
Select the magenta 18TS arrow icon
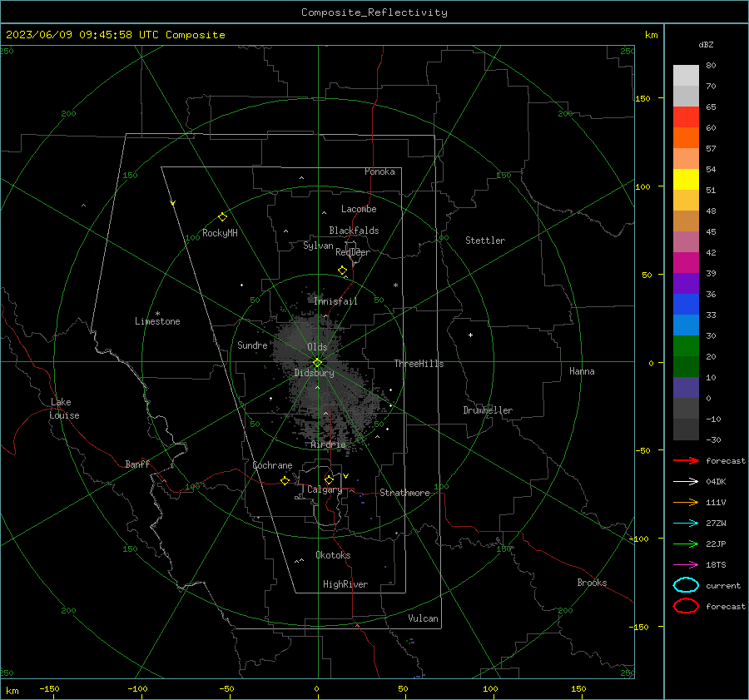click(686, 564)
